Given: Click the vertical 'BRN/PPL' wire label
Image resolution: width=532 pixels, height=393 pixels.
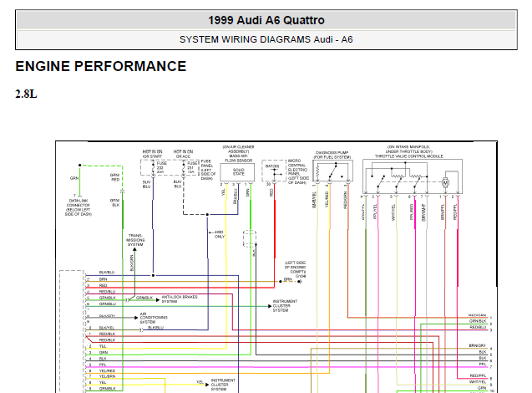Looking at the screenshot, I should click(x=443, y=212).
